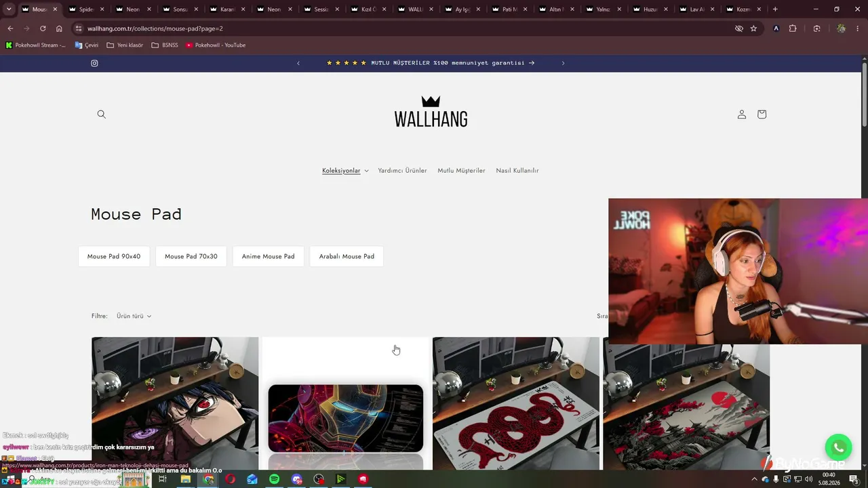Image resolution: width=868 pixels, height=488 pixels.
Task: Bookmark this page with the star
Action: [753, 28]
